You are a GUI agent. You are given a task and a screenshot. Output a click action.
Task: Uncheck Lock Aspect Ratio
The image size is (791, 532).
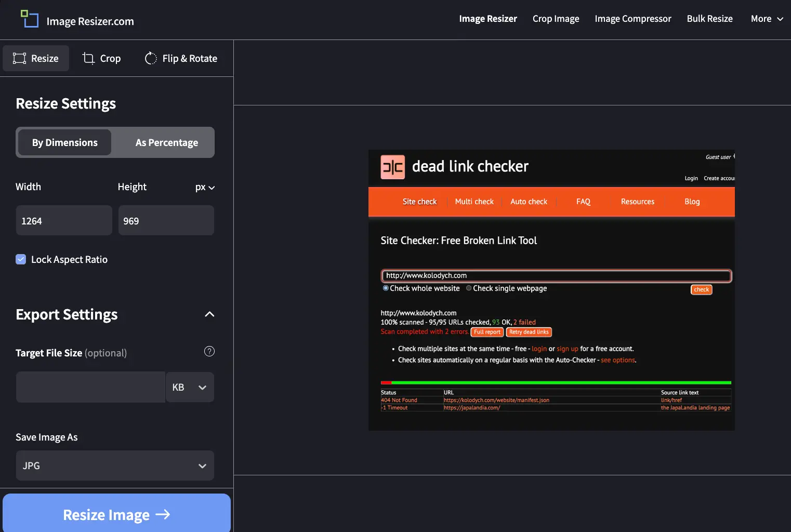click(x=21, y=259)
